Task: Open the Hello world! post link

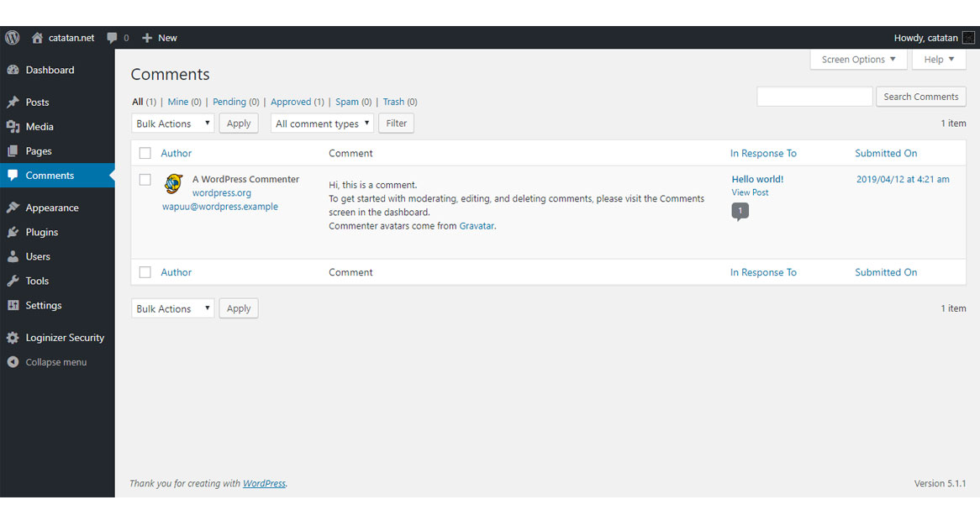Action: pyautogui.click(x=757, y=179)
